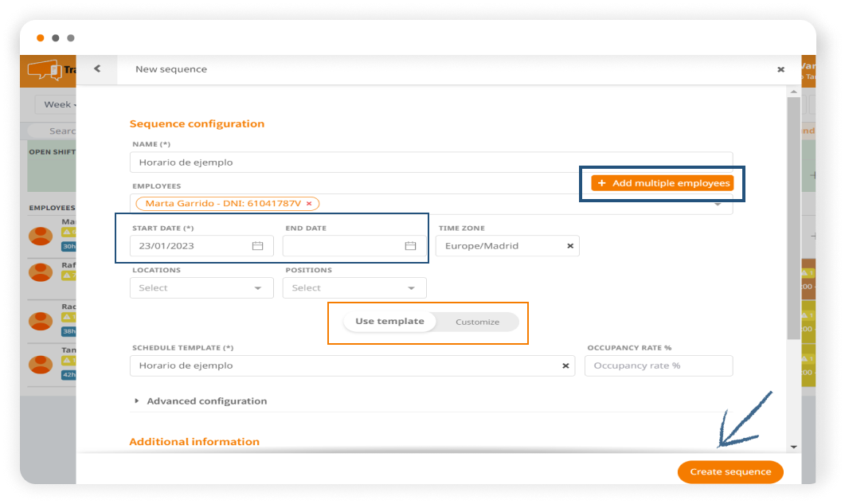The width and height of the screenshot is (845, 504).
Task: Clear the selected schedule template
Action: click(x=565, y=365)
